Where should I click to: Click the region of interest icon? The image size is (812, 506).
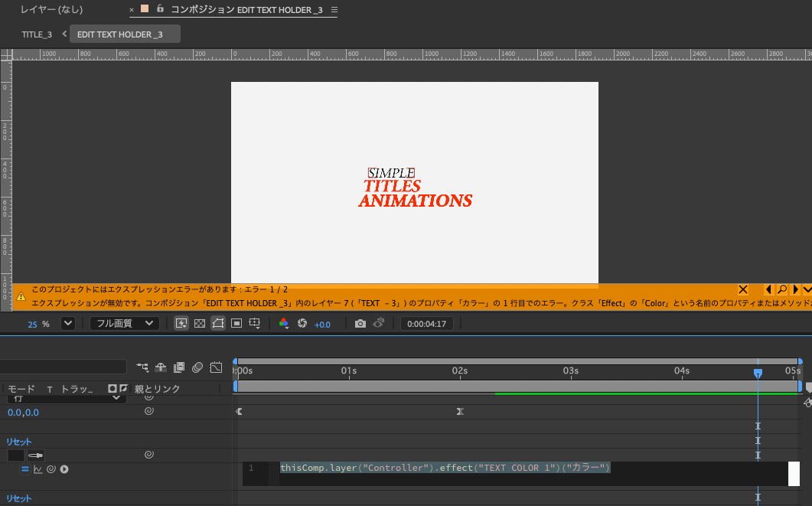(236, 324)
